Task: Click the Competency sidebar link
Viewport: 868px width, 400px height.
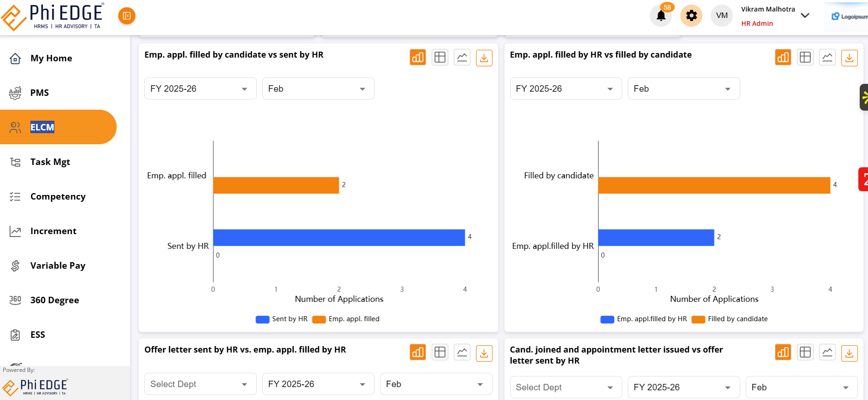Action: pyautogui.click(x=58, y=196)
